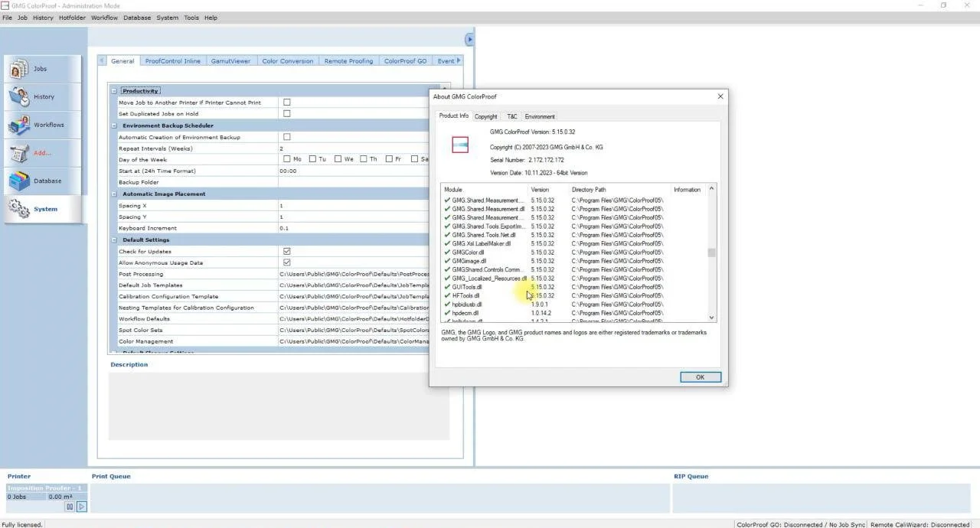Select GUITools.dll module row
The image size is (980, 528).
click(574, 287)
